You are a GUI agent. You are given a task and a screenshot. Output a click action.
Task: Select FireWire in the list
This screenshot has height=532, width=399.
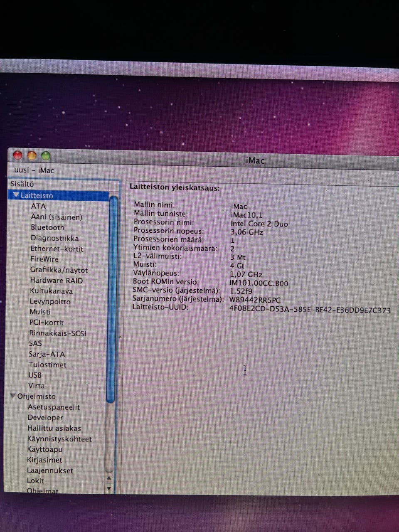[44, 259]
